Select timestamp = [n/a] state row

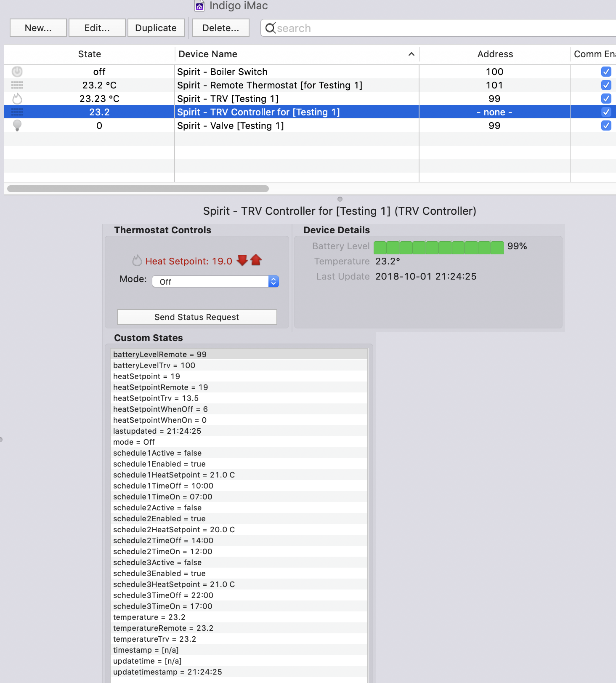coord(239,650)
